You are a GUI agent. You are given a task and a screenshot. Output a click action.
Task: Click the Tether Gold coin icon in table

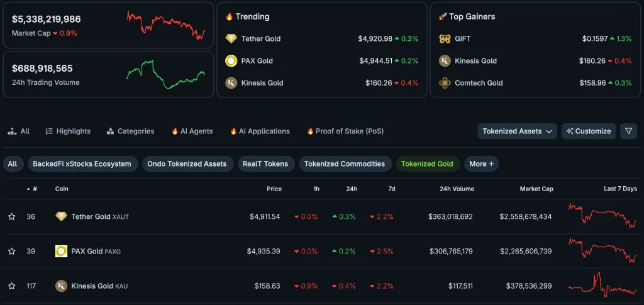click(x=61, y=216)
